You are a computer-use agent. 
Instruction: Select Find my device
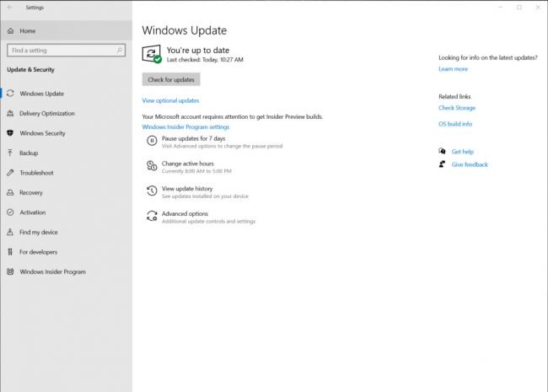point(67,233)
